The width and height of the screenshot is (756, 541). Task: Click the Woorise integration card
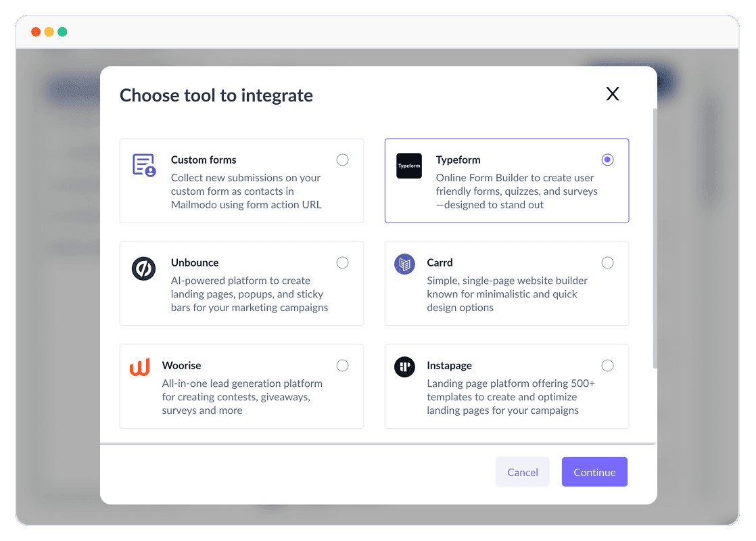[241, 386]
